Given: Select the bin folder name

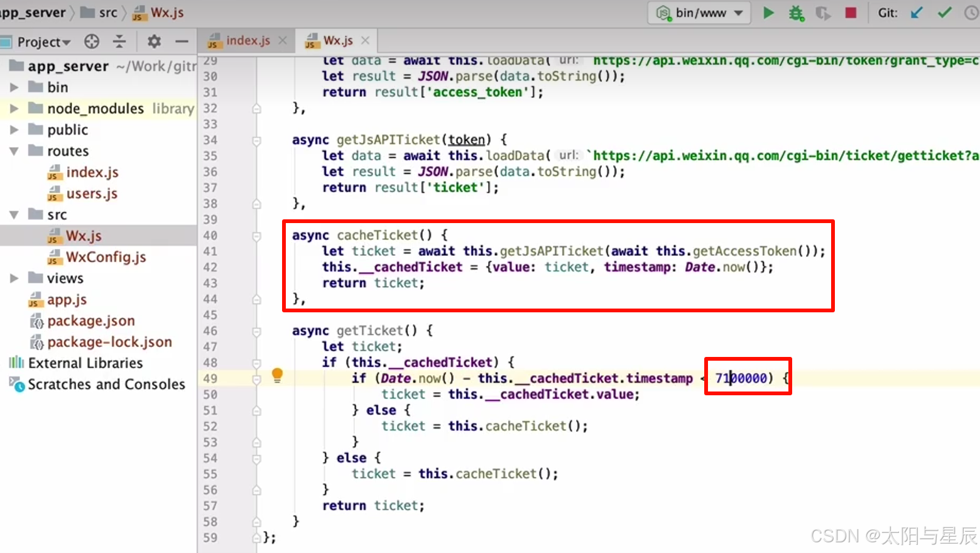Looking at the screenshot, I should click(58, 87).
